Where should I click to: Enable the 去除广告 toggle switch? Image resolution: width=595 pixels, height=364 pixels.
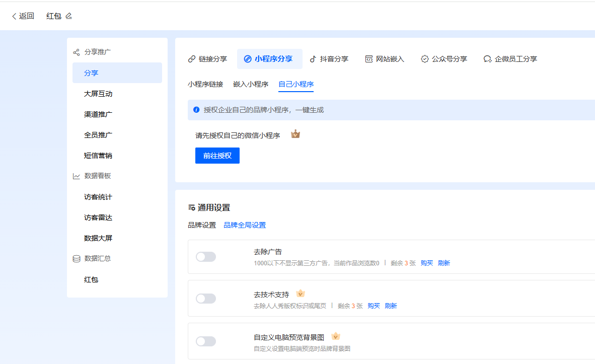tap(206, 257)
